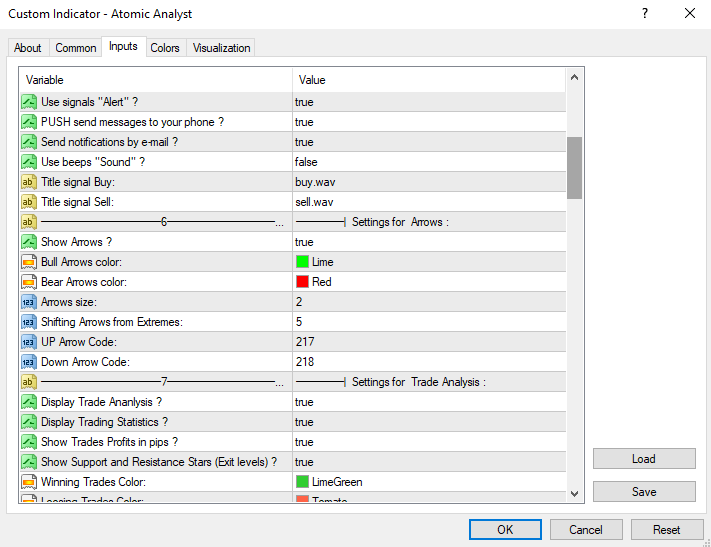Switch to the Colors tab
The width and height of the screenshot is (711, 547).
pos(165,48)
